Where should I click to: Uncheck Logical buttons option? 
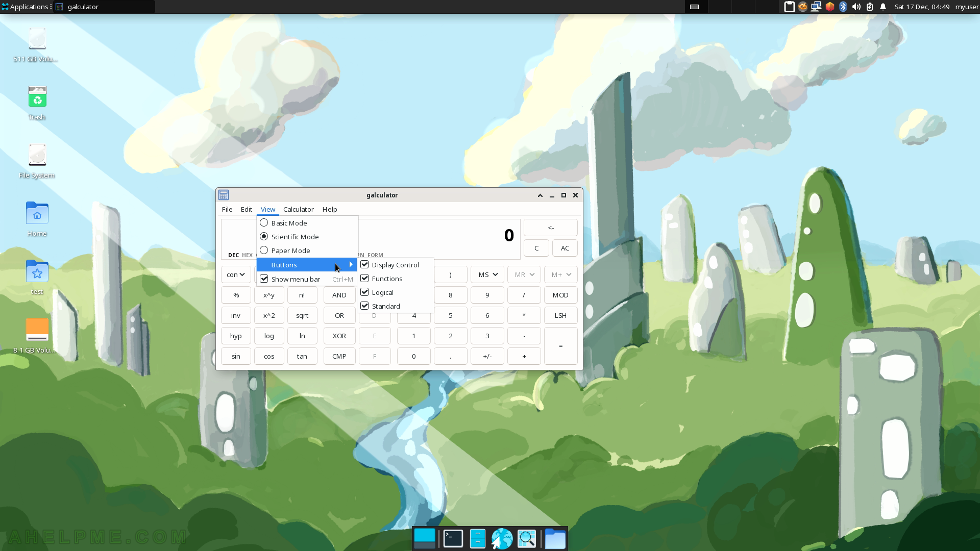tap(396, 292)
